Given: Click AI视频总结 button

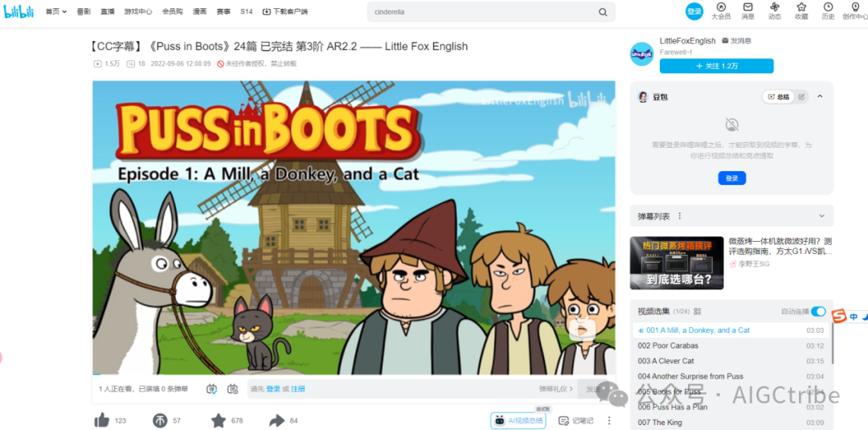Looking at the screenshot, I should click(518, 420).
